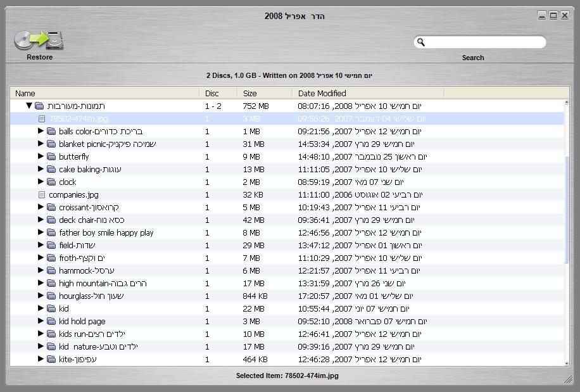
Task: Click the hourglass folder icon
Action: [x=51, y=296]
